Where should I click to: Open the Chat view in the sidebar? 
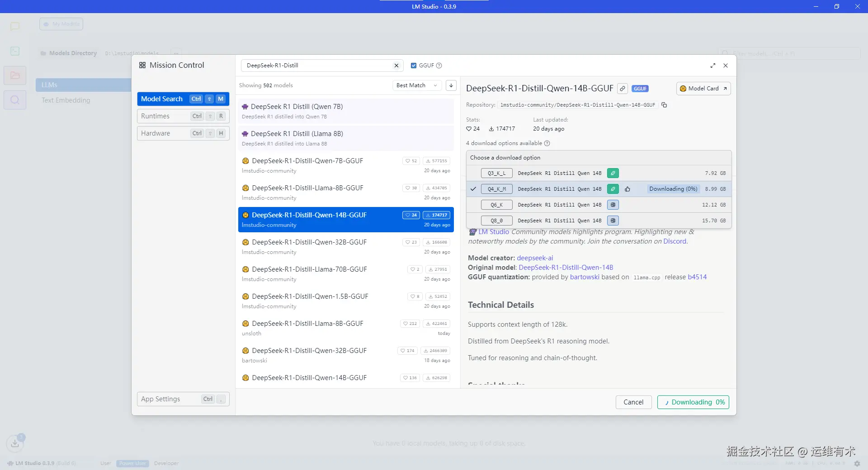(15, 26)
